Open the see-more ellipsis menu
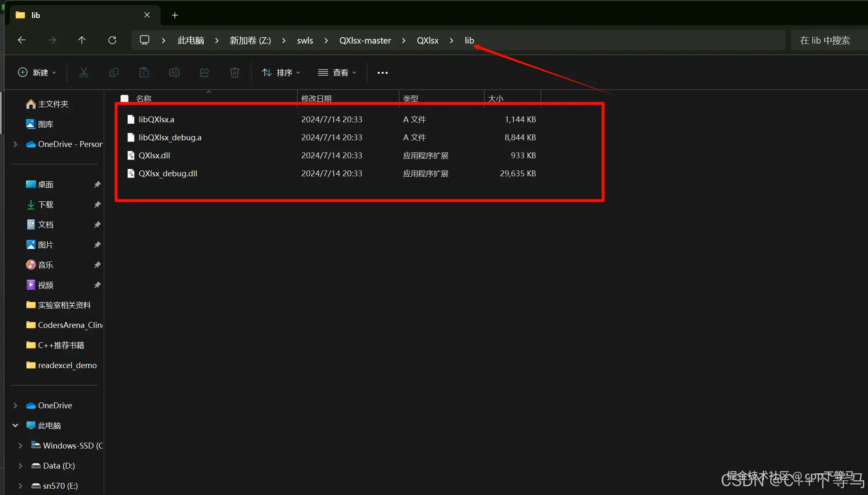 (382, 72)
